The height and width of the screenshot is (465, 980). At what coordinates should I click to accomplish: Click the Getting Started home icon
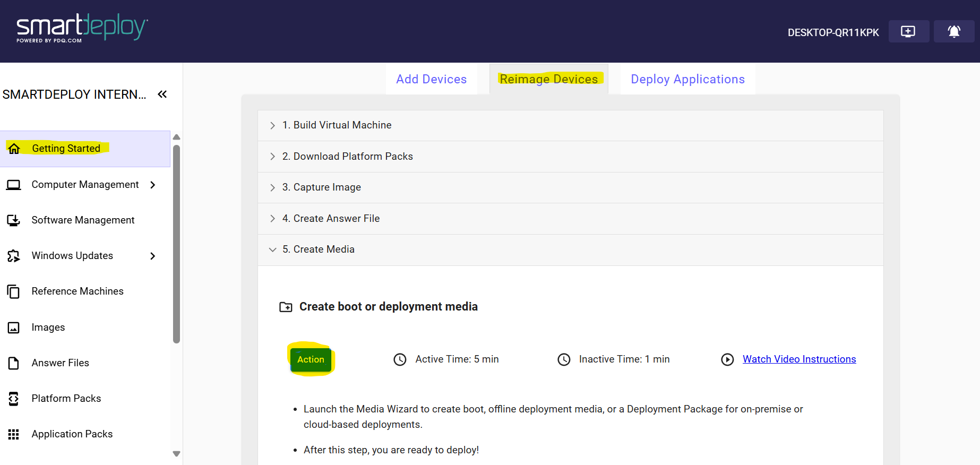[x=14, y=149]
